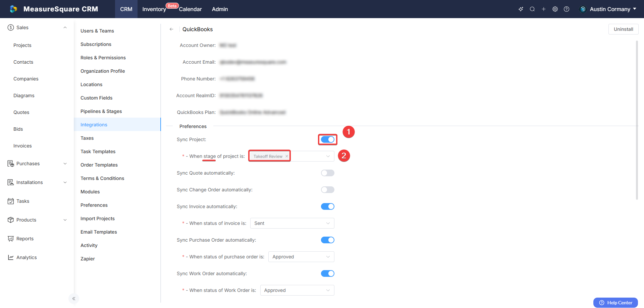The height and width of the screenshot is (308, 644).
Task: Click the Purchases sidebar icon
Action: [11, 164]
